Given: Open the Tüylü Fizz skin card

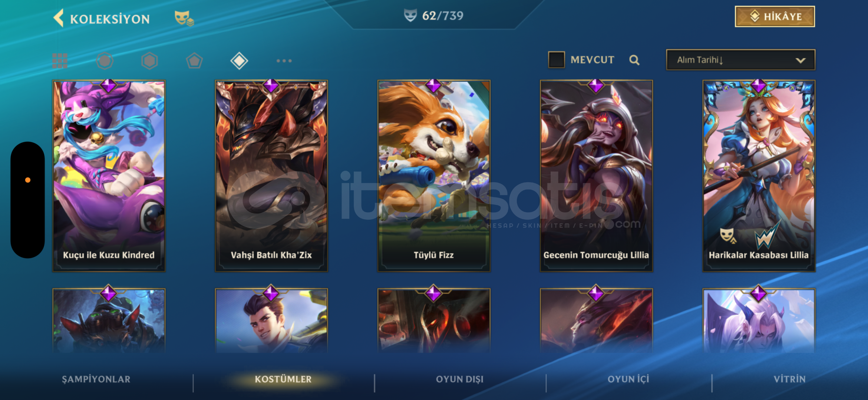Looking at the screenshot, I should pyautogui.click(x=433, y=176).
